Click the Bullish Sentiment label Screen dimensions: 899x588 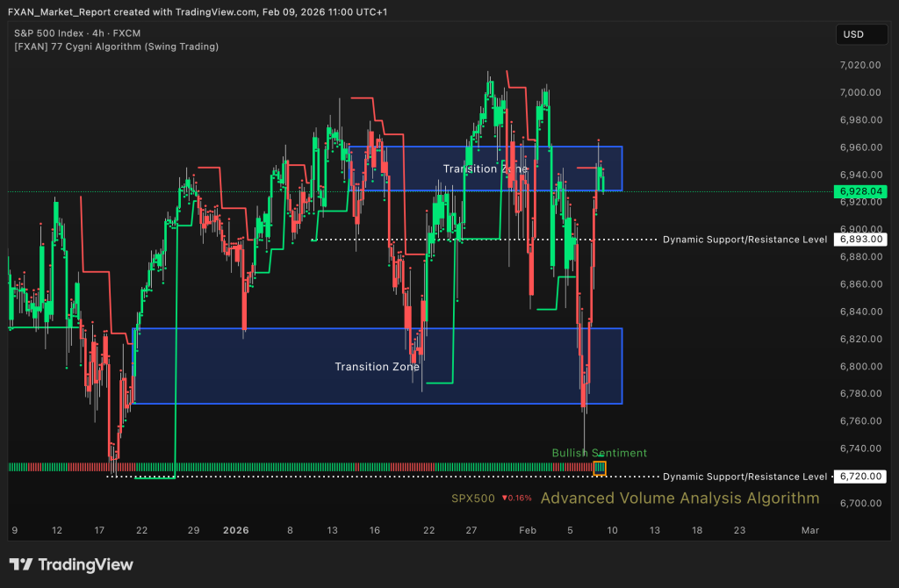(x=599, y=453)
